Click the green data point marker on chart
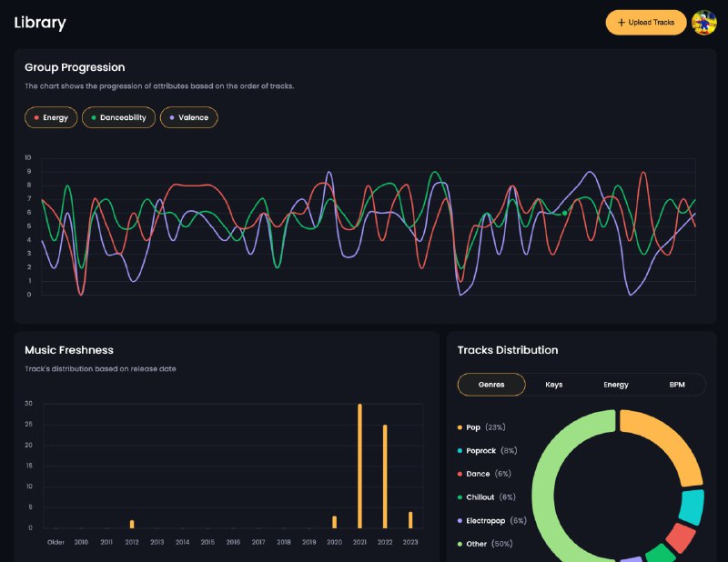This screenshot has height=562, width=728. tap(564, 213)
